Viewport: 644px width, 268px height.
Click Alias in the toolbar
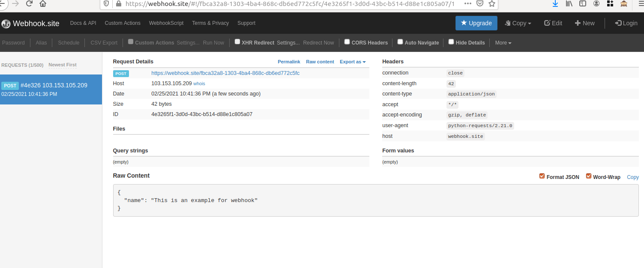[x=42, y=43]
